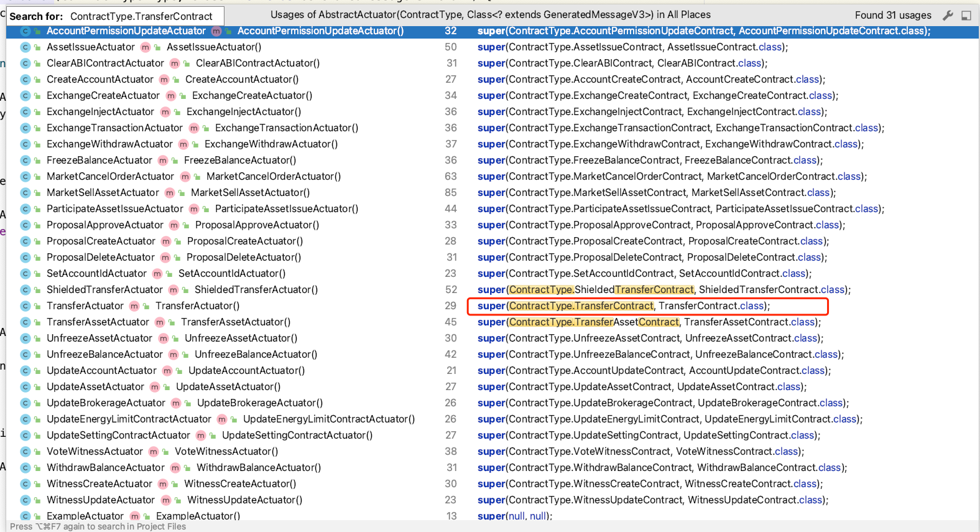This screenshot has height=532, width=980.
Task: Click method icon before UpdateBrokerageActuator() constructor
Action: (x=176, y=403)
